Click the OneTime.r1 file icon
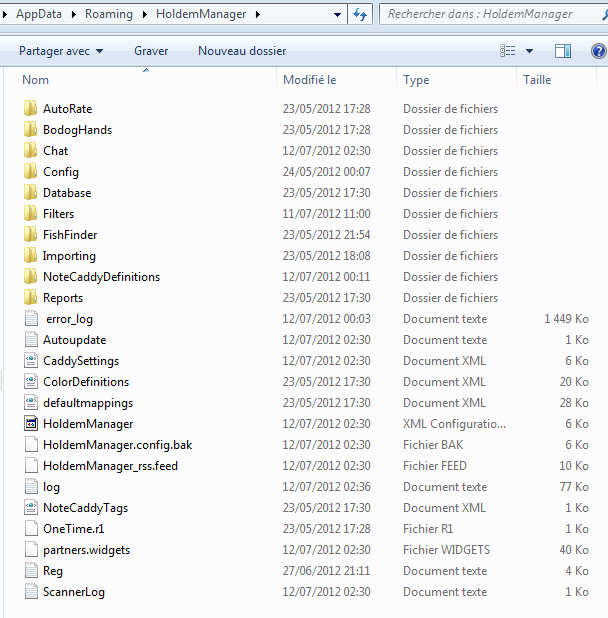 tap(31, 529)
